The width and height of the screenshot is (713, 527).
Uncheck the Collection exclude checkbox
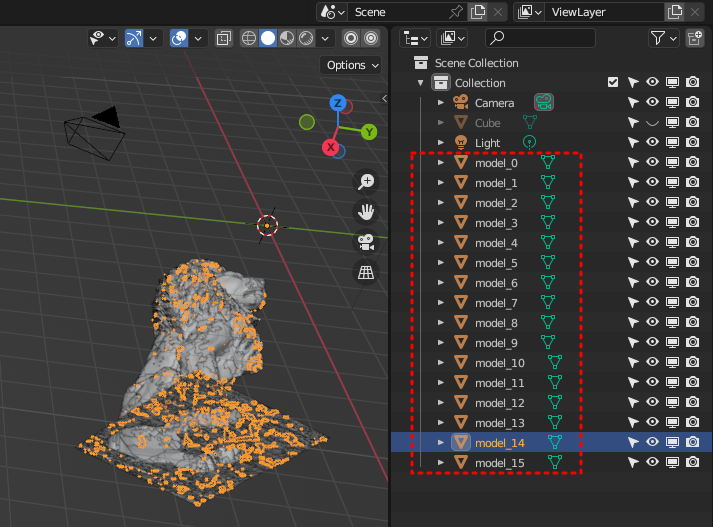pos(613,82)
